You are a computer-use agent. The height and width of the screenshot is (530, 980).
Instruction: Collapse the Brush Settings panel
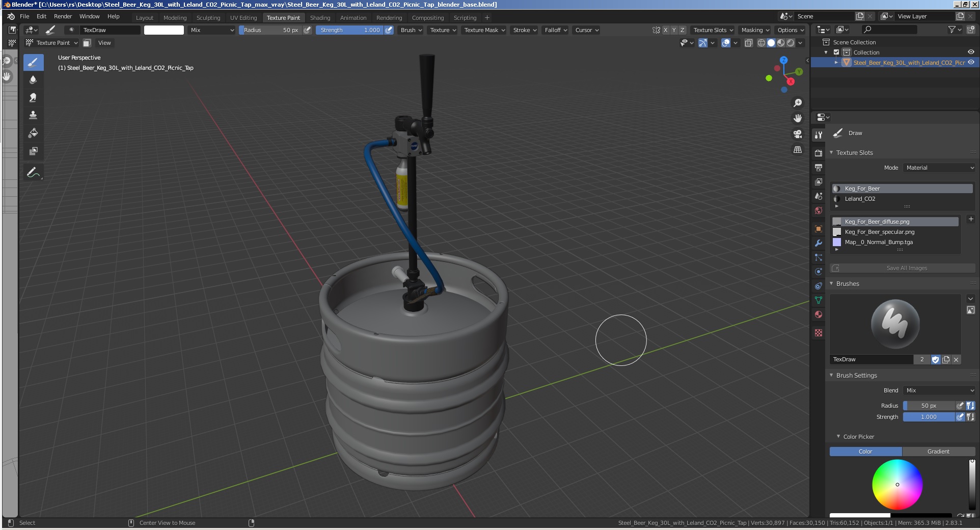coord(831,375)
